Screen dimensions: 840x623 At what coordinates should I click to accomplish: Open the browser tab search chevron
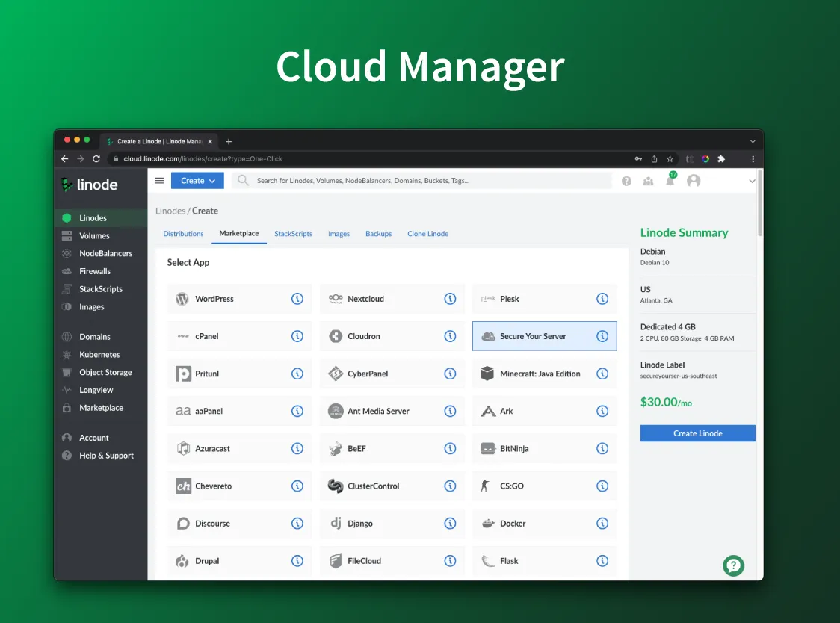tap(754, 140)
